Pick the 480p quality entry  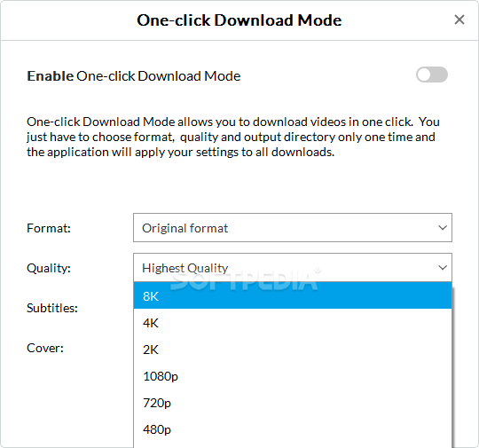coord(293,429)
